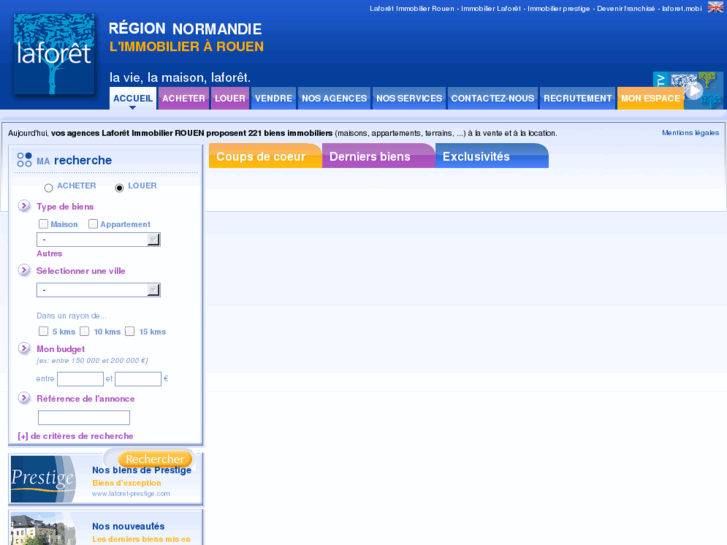The image size is (727, 545).
Task: Open the MON ESPACE orange tab
Action: point(650,98)
